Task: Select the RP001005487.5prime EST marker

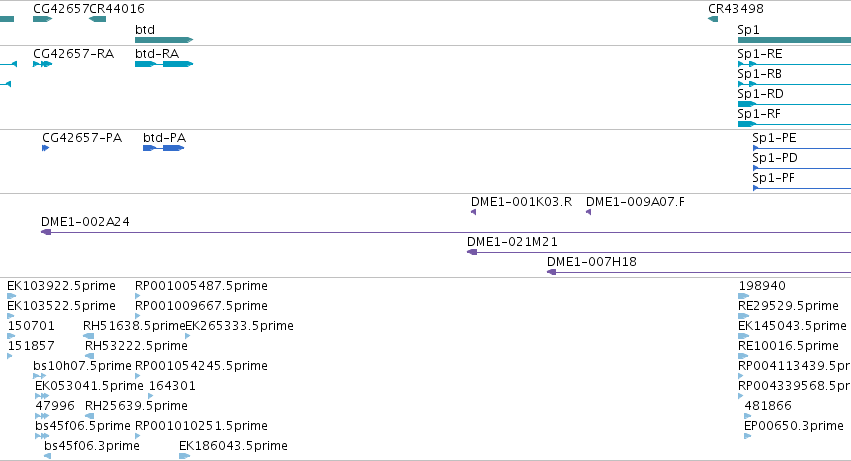Action: (139, 296)
